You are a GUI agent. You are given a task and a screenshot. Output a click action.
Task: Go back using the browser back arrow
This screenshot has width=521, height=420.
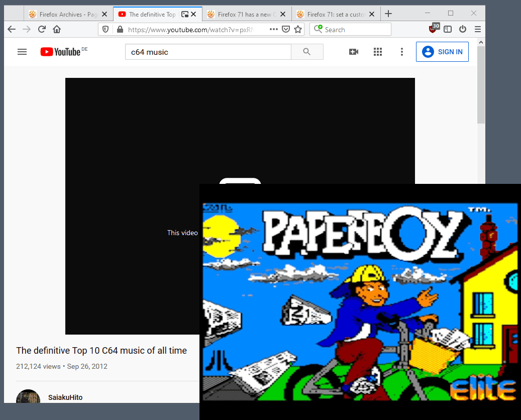click(12, 29)
